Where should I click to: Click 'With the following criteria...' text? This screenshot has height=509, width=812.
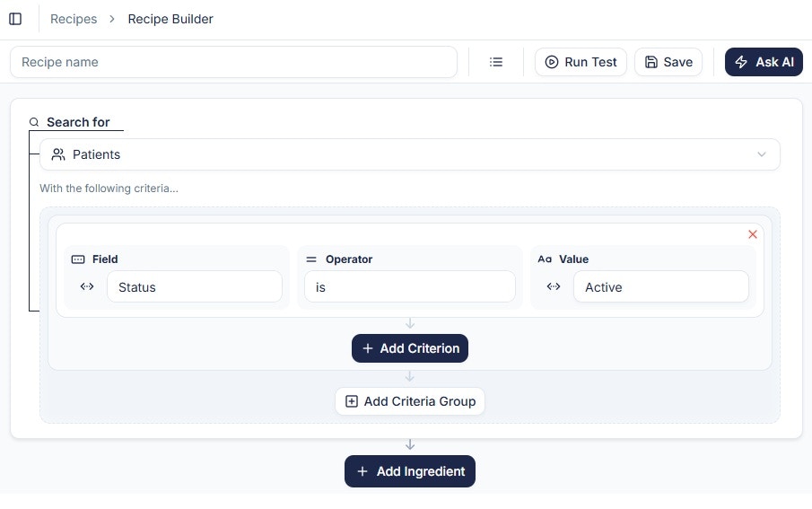click(109, 189)
